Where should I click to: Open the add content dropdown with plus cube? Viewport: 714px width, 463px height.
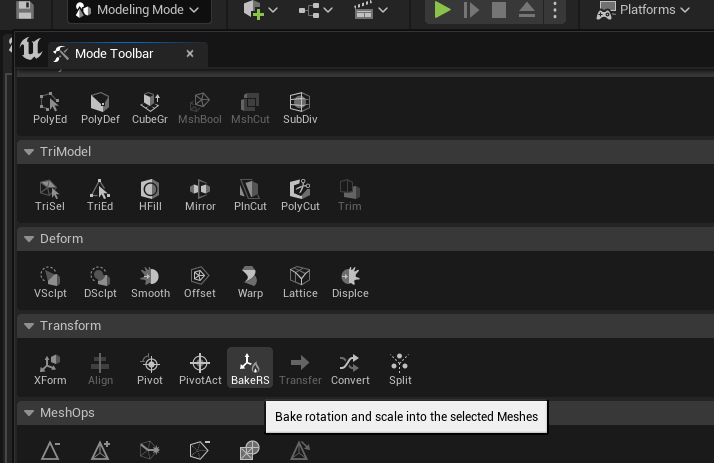coord(260,10)
